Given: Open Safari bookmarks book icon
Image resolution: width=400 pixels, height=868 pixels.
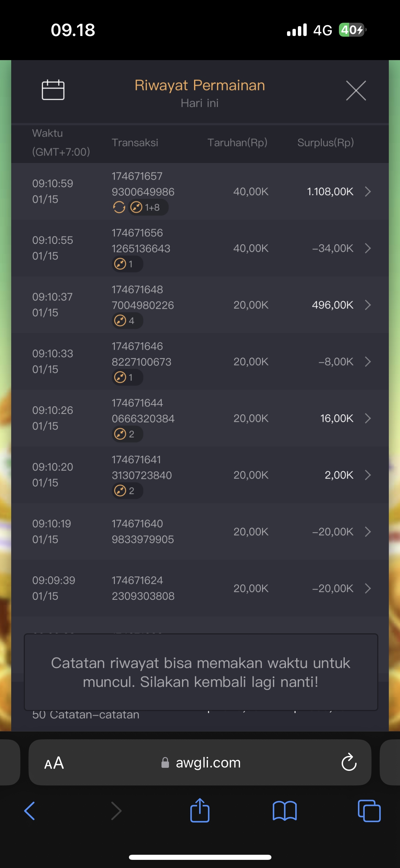Looking at the screenshot, I should 285,811.
